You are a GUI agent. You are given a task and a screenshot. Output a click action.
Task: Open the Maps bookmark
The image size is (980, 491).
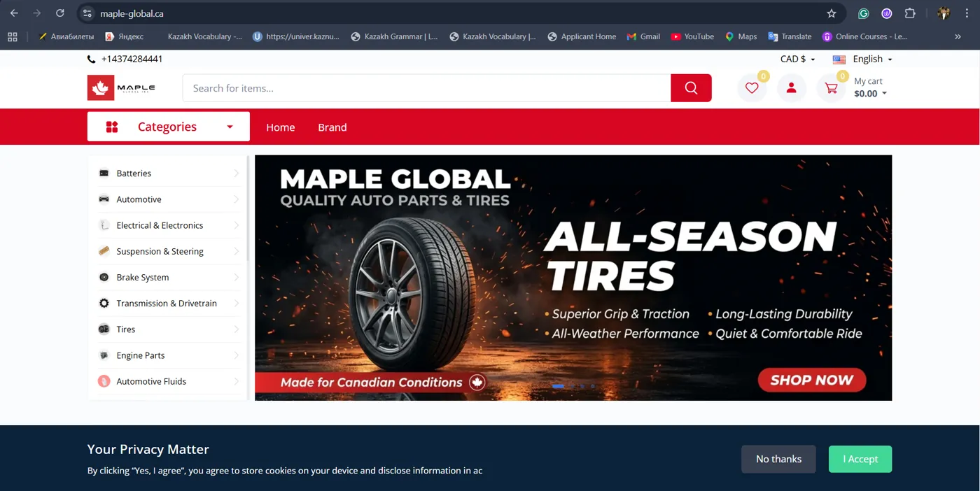click(741, 36)
